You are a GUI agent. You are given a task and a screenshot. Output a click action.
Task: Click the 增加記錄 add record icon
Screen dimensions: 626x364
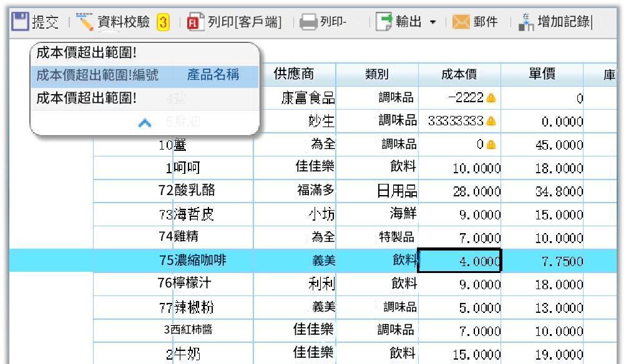click(526, 22)
